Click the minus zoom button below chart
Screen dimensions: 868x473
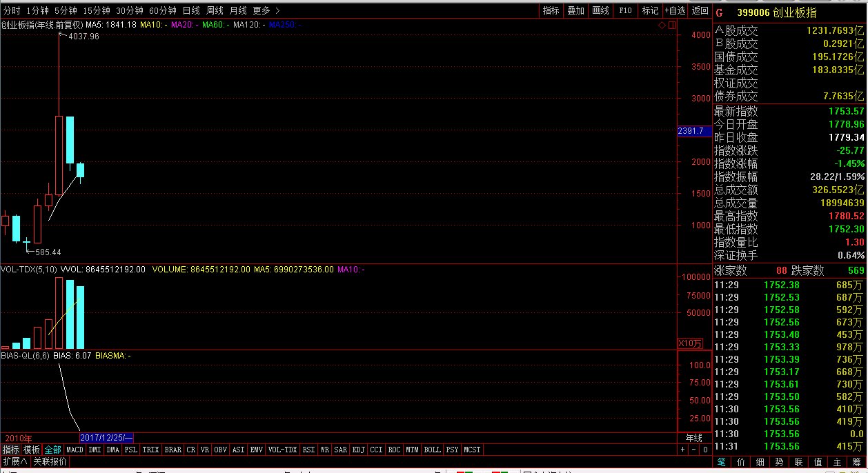[x=693, y=450]
